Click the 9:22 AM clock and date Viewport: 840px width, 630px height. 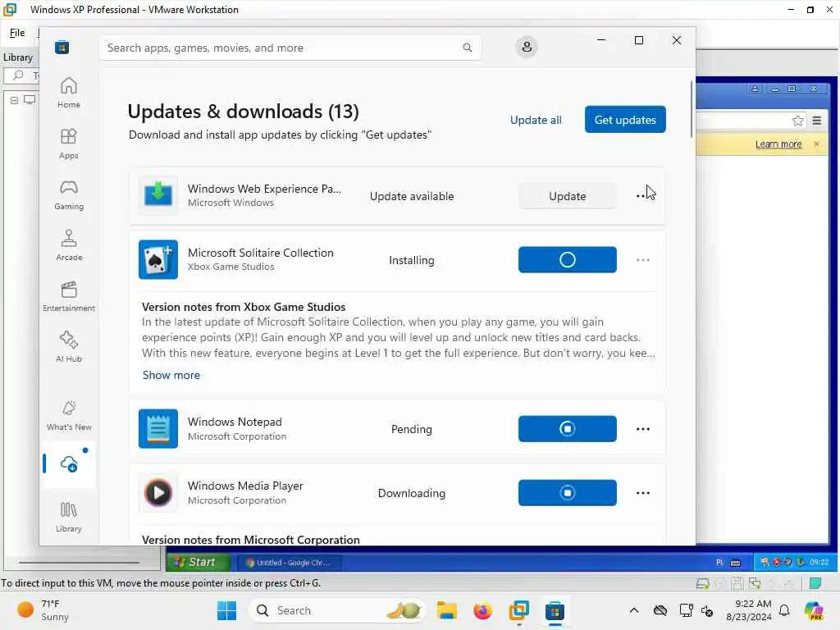[749, 610]
